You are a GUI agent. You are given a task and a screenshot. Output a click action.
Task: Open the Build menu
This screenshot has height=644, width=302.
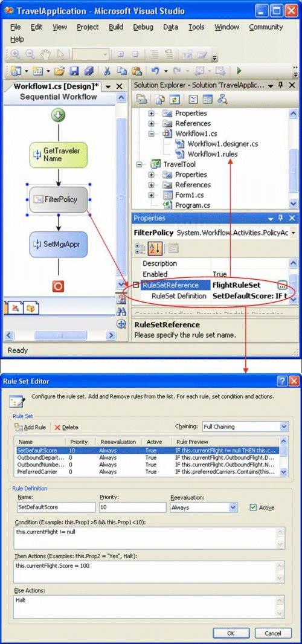coord(116,27)
